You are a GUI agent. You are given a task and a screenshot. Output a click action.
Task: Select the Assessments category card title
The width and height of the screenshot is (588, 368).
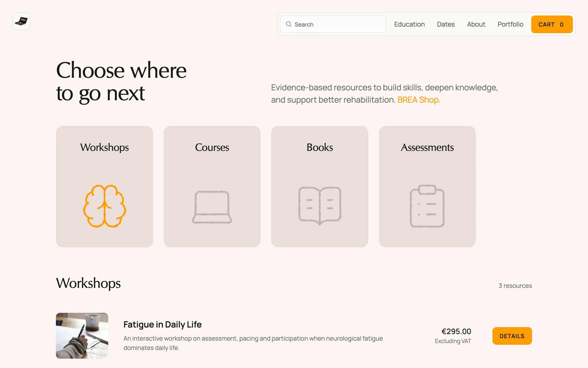427,147
